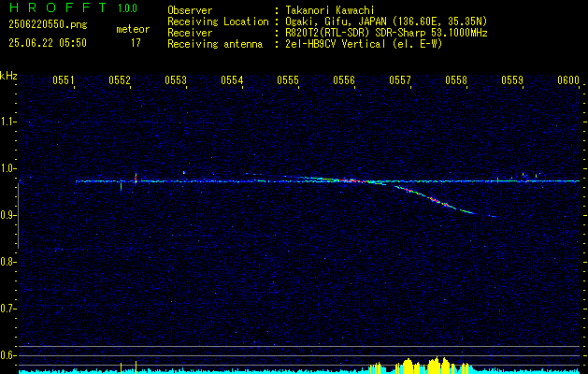Click timestamp 25.06.22 05:50
The width and height of the screenshot is (588, 374).
48,43
